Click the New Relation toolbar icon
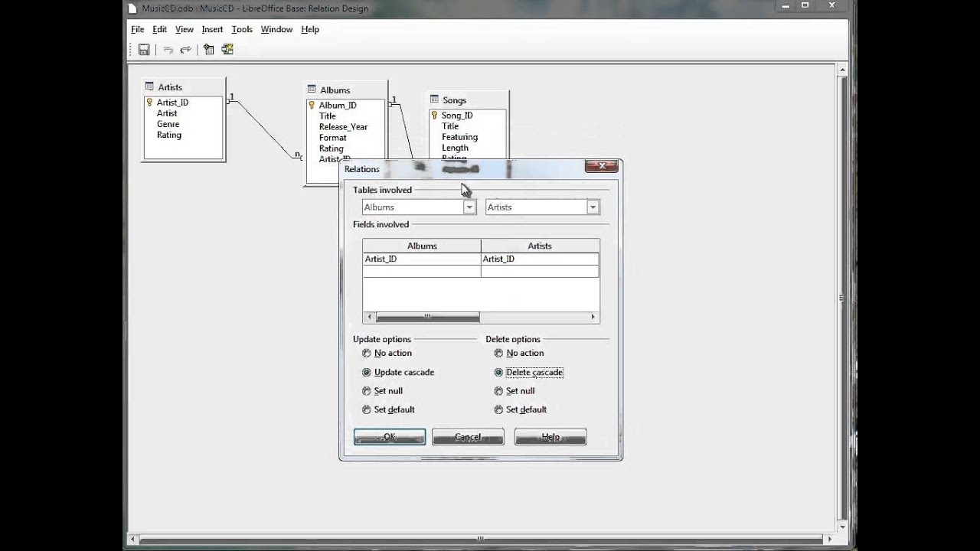The height and width of the screenshot is (551, 980). coord(227,49)
